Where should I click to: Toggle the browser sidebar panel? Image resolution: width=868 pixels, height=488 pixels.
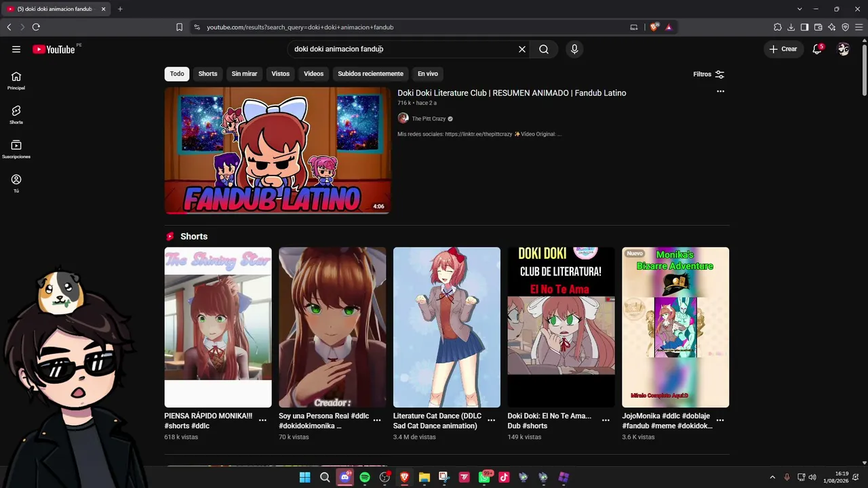tap(804, 27)
